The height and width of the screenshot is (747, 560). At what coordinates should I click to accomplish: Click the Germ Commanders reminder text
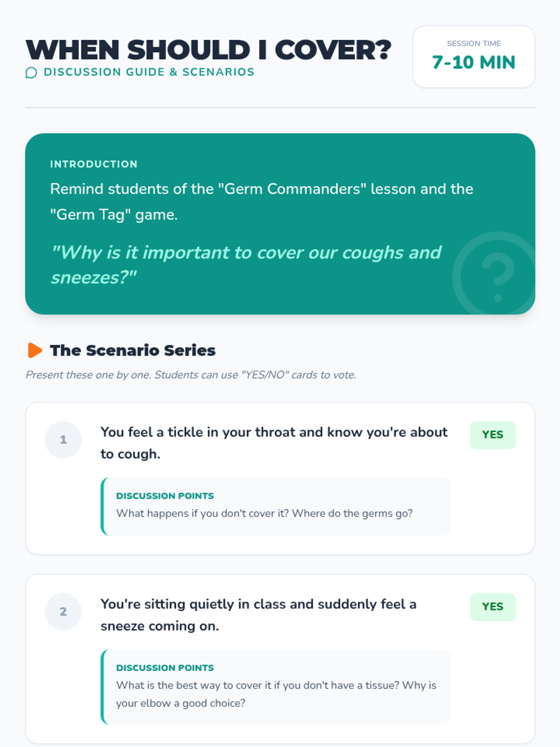(x=261, y=202)
